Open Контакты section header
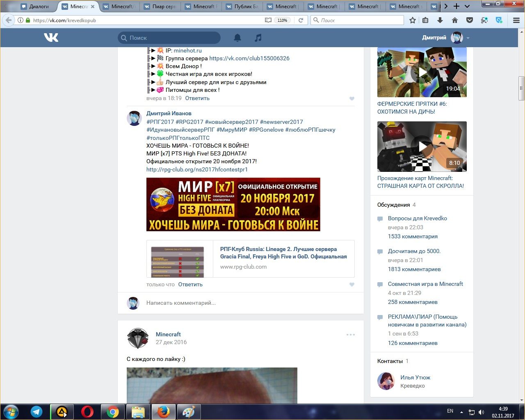 tap(390, 361)
